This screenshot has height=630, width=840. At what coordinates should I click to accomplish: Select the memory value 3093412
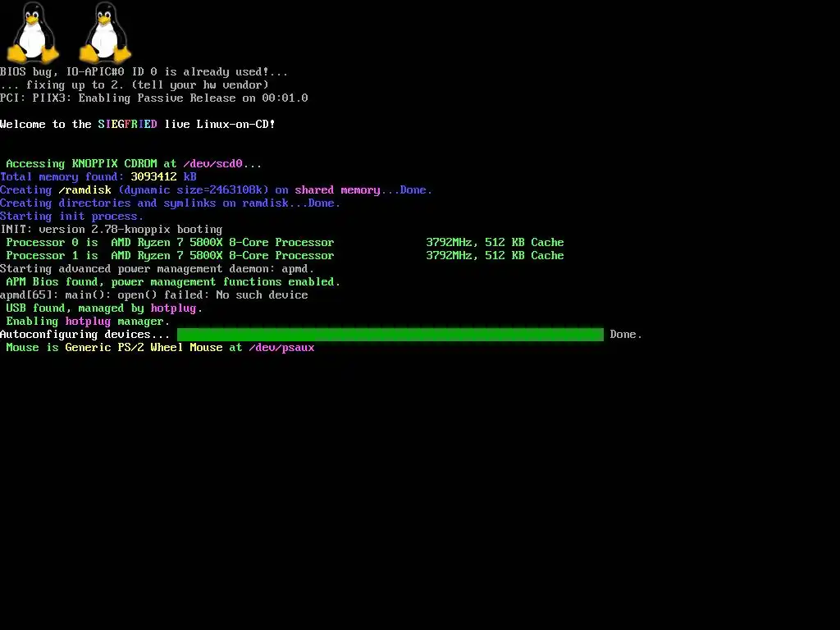click(153, 177)
